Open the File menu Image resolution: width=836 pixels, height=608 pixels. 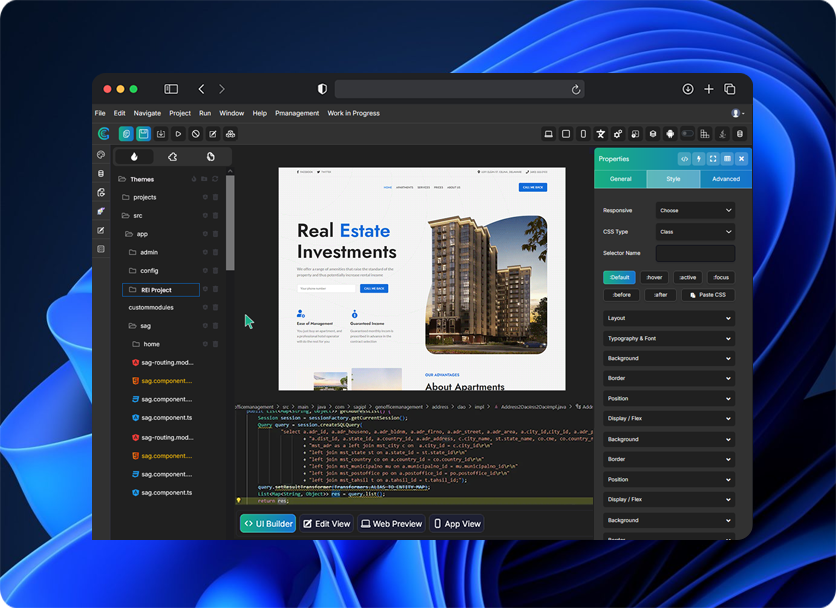pos(100,113)
